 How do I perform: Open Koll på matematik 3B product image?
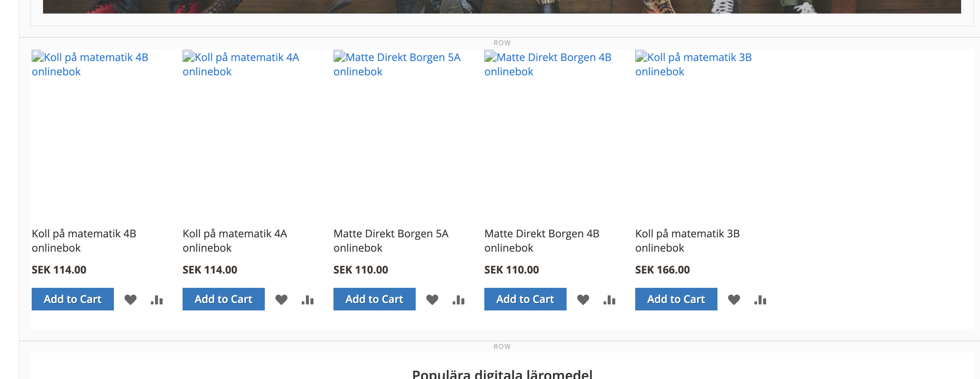[x=693, y=64]
